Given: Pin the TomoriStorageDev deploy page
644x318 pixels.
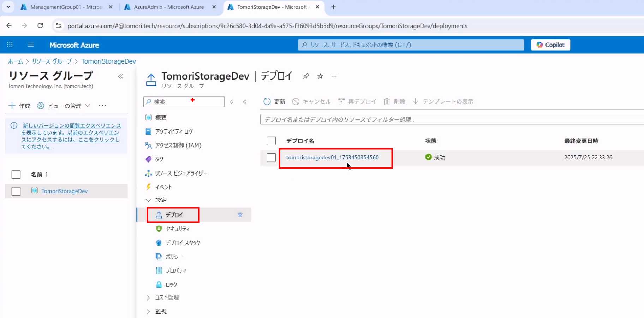Looking at the screenshot, I should click(306, 76).
